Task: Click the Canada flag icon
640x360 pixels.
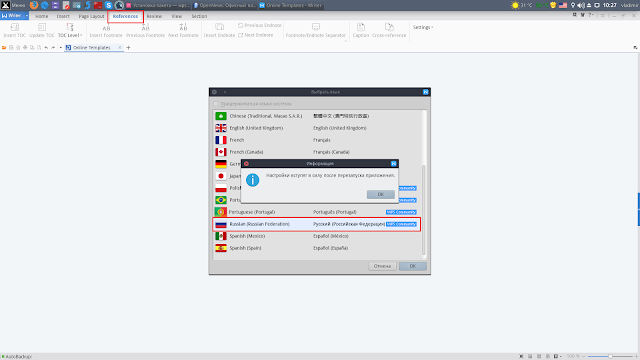Action: point(221,152)
